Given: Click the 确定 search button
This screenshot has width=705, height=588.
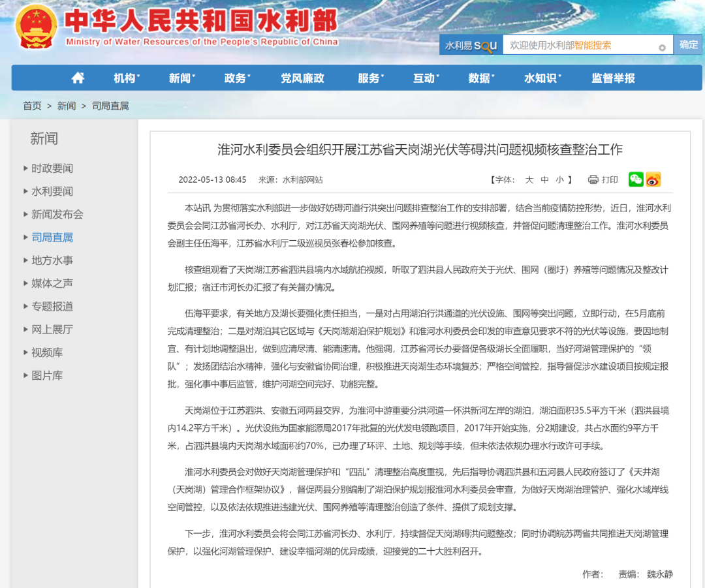Looking at the screenshot, I should (x=689, y=44).
